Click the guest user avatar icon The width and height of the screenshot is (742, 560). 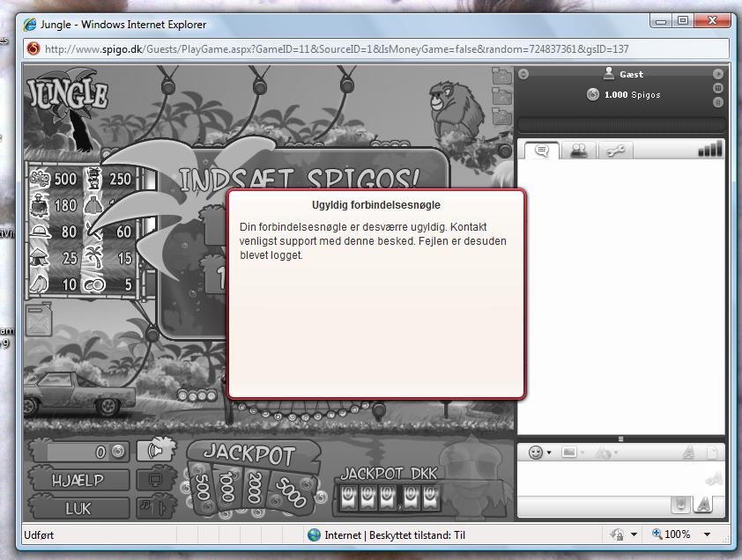[608, 74]
